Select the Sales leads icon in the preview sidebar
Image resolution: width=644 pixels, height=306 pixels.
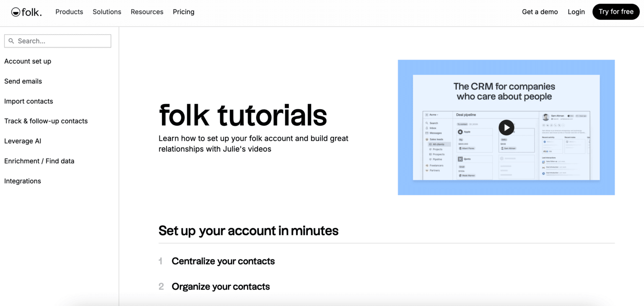[x=427, y=139]
